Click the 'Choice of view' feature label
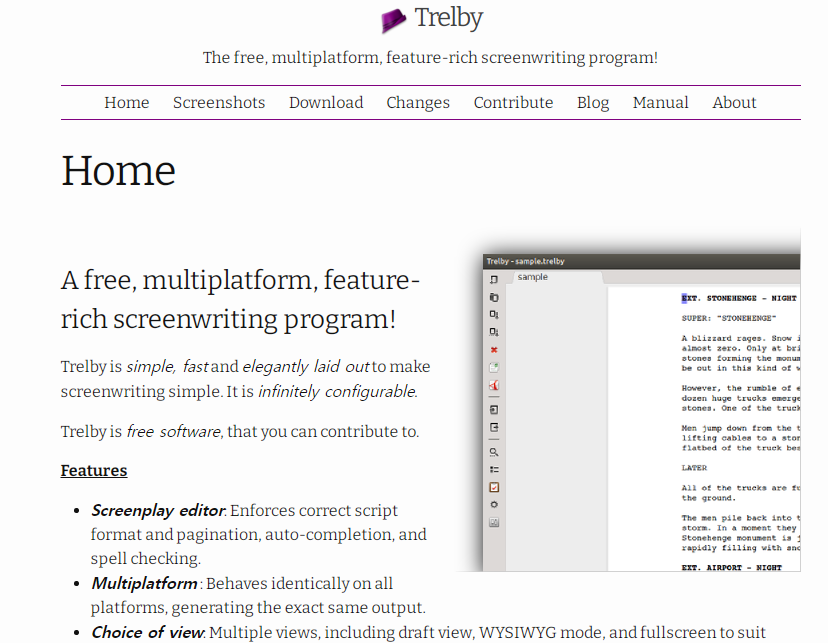Viewport: 828px width, 643px height. click(148, 632)
